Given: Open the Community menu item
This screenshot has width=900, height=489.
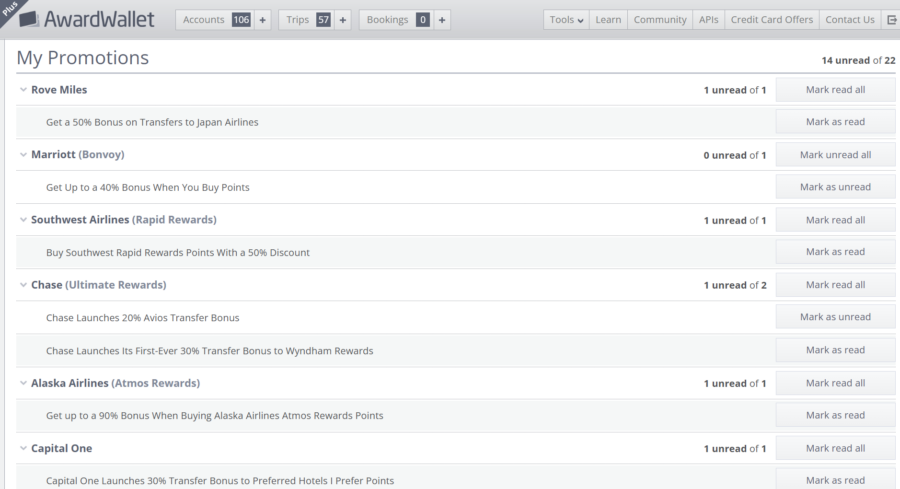Looking at the screenshot, I should (x=660, y=20).
